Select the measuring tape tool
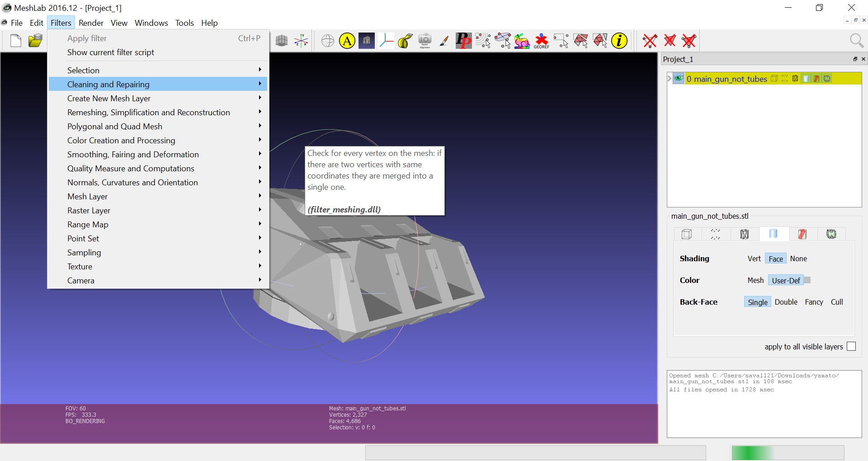This screenshot has height=461, width=868. coord(406,41)
